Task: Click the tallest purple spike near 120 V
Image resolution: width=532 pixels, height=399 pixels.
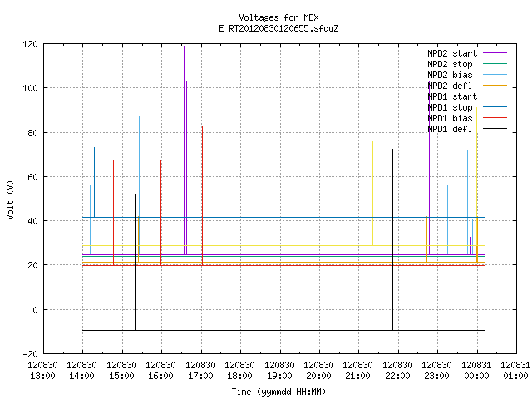Action: [x=185, y=150]
